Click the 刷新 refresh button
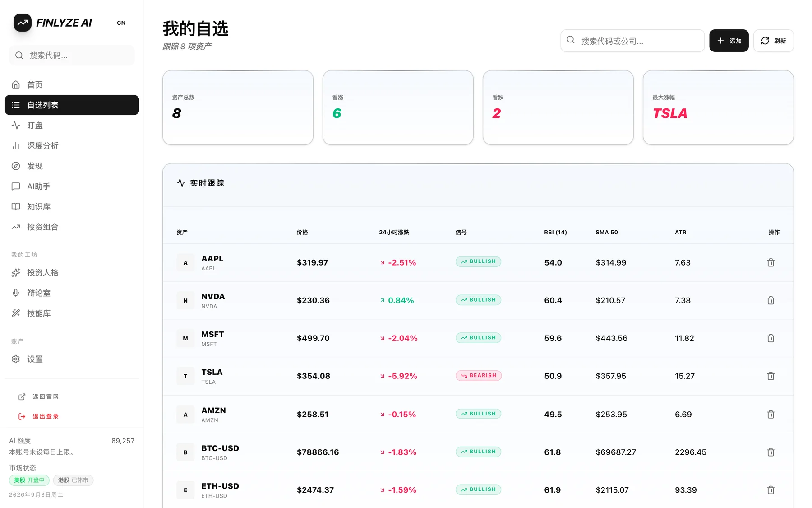 coord(773,41)
